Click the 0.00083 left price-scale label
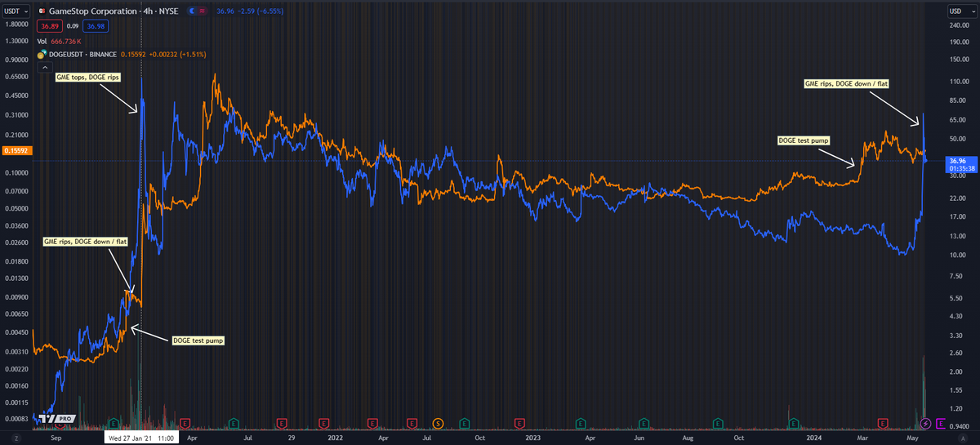The width and height of the screenshot is (980, 445). pyautogui.click(x=16, y=419)
